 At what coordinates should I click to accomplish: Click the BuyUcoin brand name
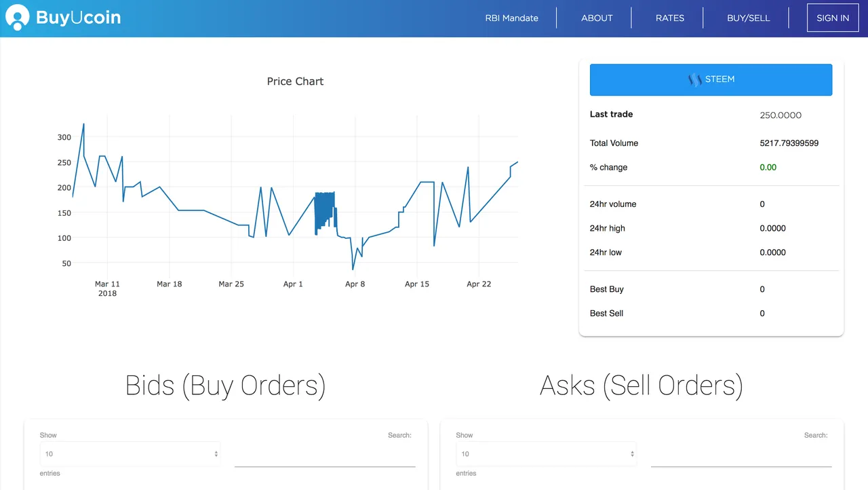tap(78, 18)
